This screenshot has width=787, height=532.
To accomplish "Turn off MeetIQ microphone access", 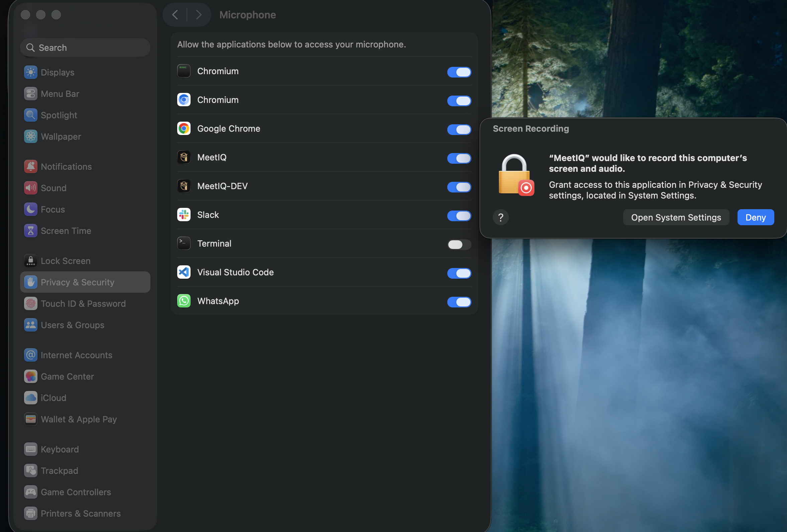I will pos(459,158).
